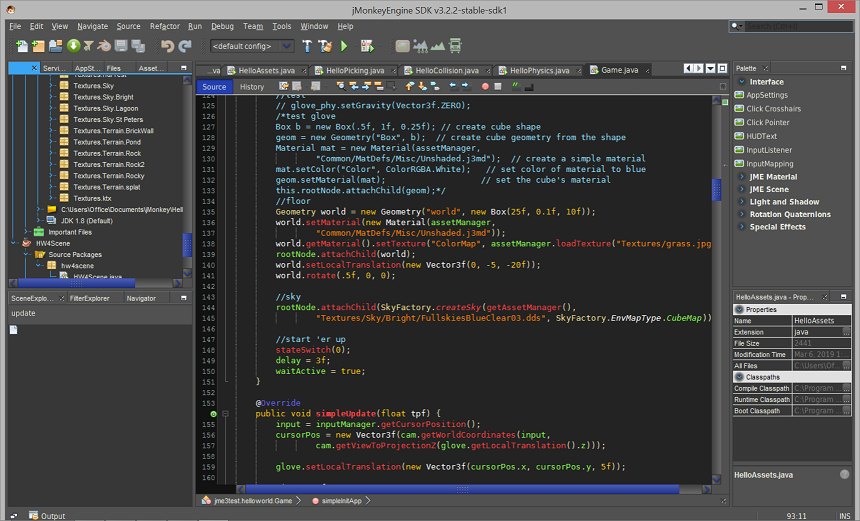Click Shift Line Left icon

coord(452,86)
